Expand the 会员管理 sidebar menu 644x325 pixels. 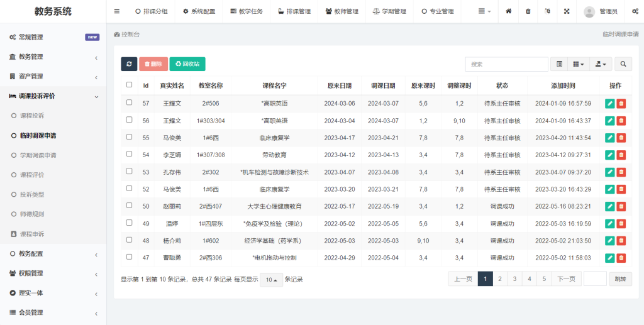53,312
